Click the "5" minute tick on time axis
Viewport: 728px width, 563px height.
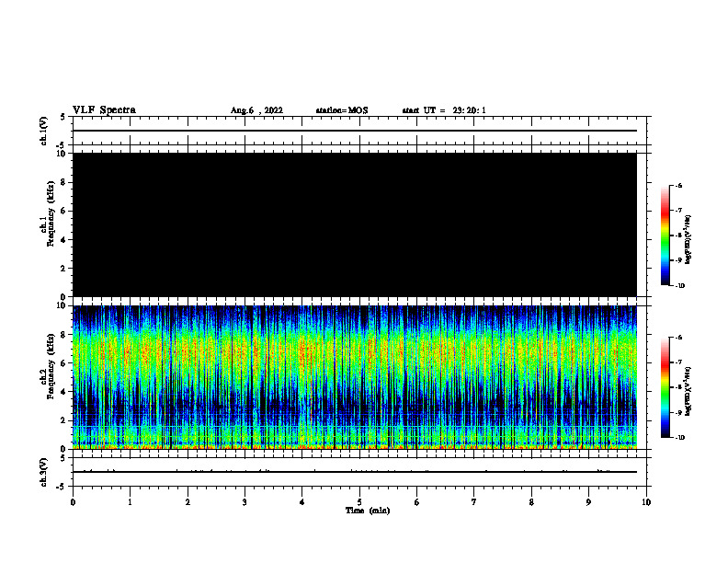(359, 502)
